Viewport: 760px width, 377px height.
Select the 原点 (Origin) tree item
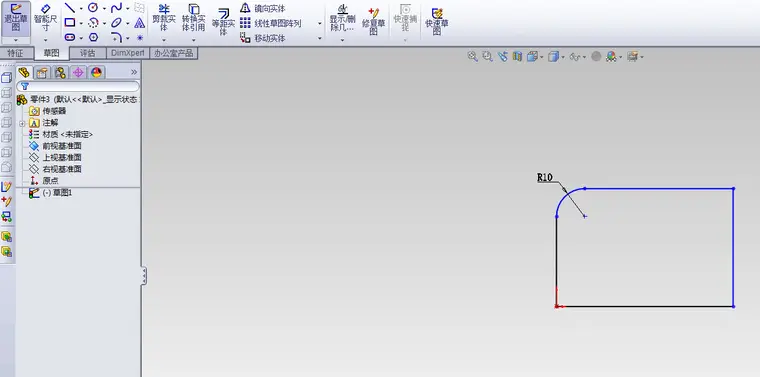(x=44, y=181)
